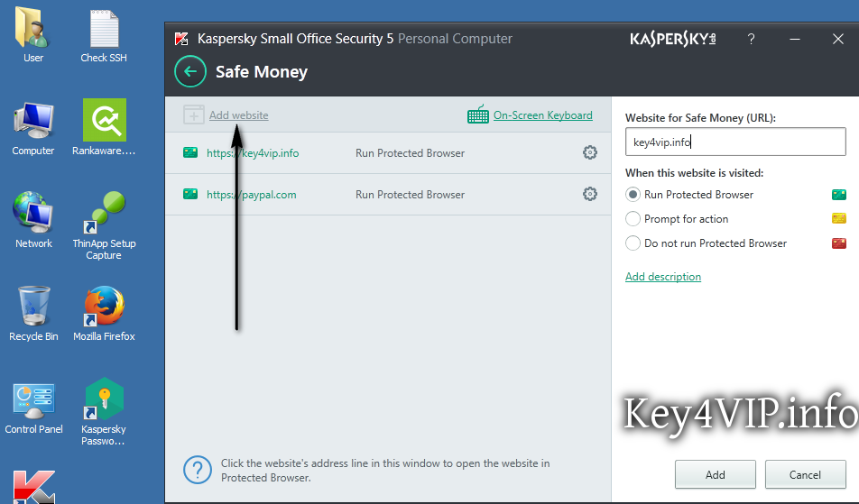Open the https://key4vip.info address link

(x=253, y=153)
